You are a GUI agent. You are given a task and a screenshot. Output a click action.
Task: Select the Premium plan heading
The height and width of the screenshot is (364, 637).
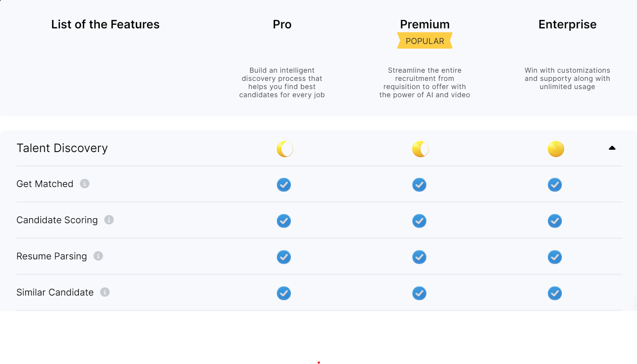point(425,24)
